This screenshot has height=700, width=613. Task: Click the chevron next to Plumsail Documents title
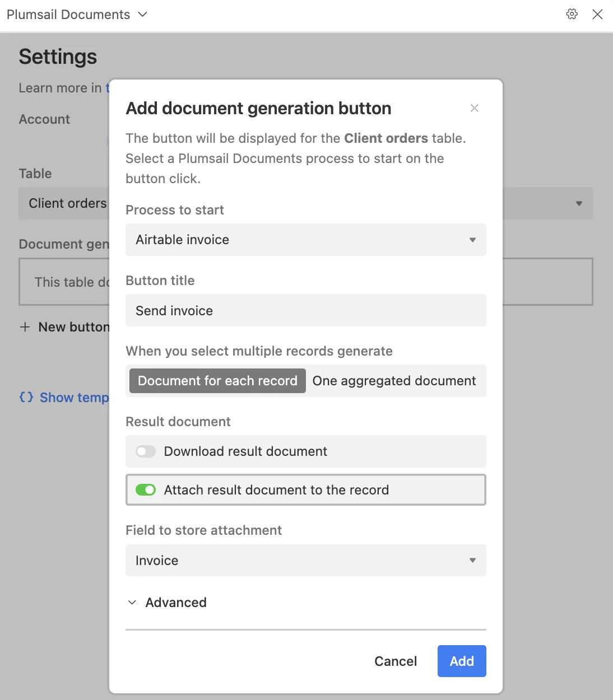click(142, 15)
